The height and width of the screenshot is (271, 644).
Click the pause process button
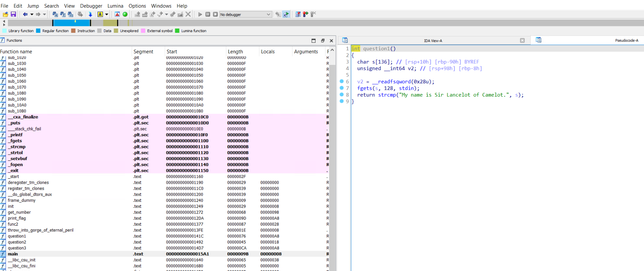pos(208,14)
